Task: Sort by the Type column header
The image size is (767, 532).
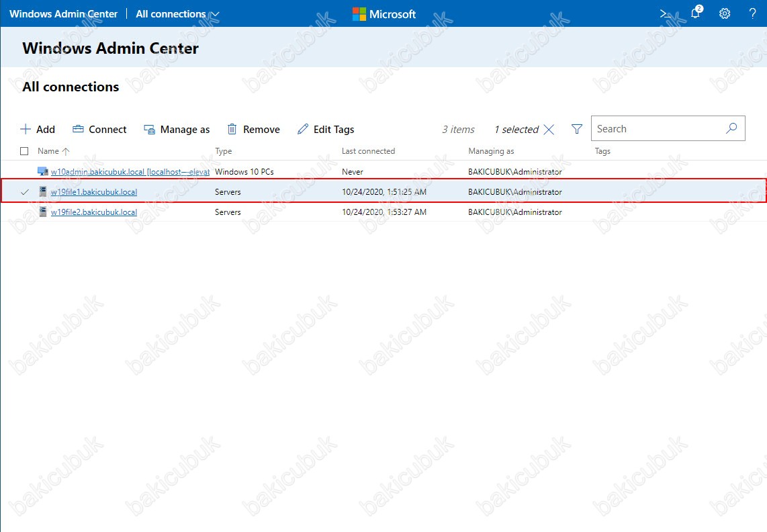Action: pos(224,151)
